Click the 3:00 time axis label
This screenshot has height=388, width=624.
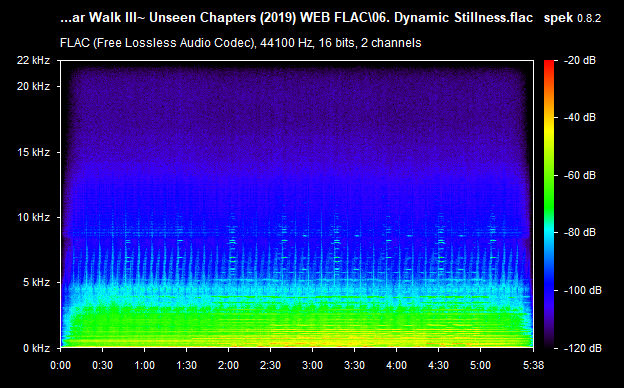[312, 365]
